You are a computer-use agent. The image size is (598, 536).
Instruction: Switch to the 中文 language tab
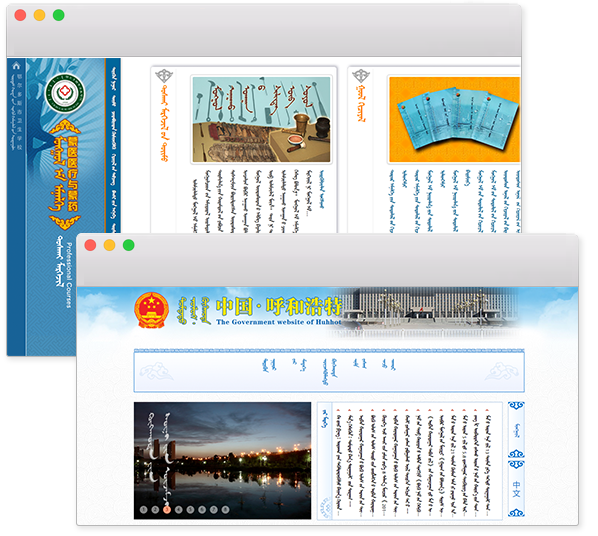click(x=516, y=489)
